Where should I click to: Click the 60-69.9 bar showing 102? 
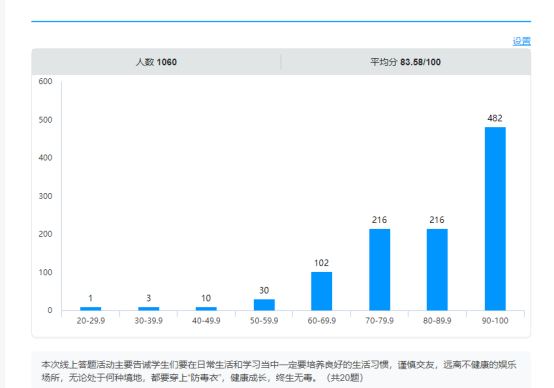pos(322,291)
